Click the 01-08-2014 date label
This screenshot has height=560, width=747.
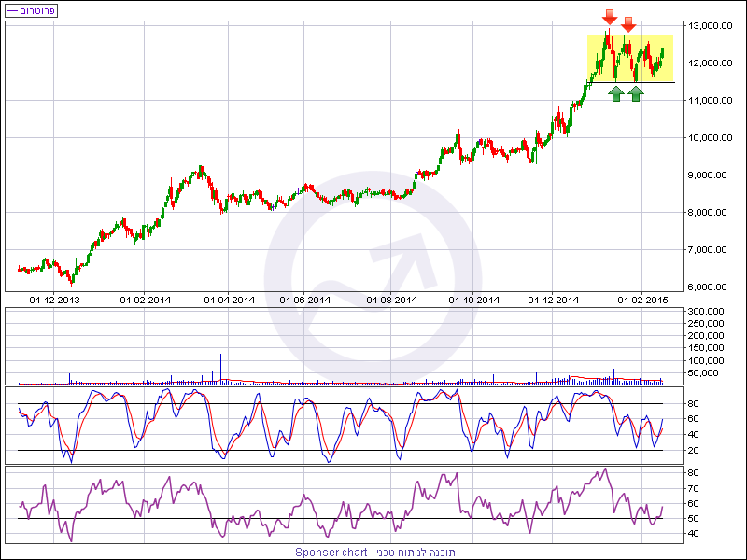pos(391,300)
